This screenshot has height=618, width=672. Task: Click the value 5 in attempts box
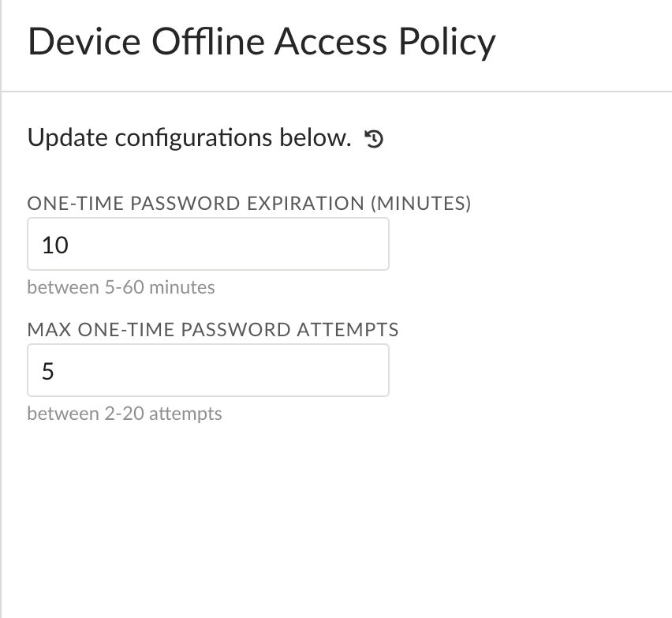[x=47, y=371]
